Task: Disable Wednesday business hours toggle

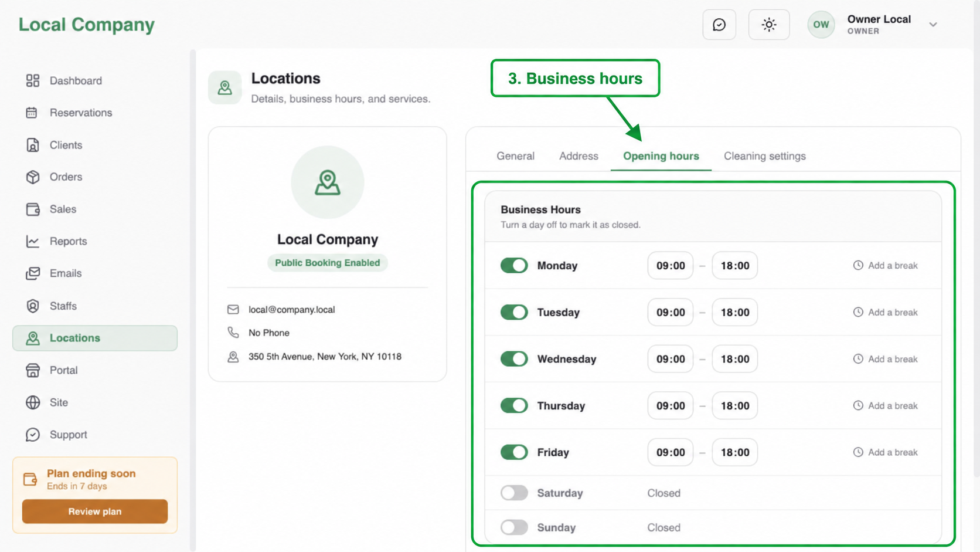Action: [514, 358]
